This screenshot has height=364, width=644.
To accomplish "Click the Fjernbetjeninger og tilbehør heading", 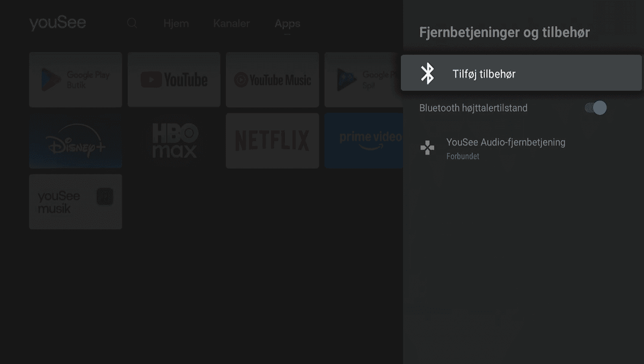I will tap(504, 32).
